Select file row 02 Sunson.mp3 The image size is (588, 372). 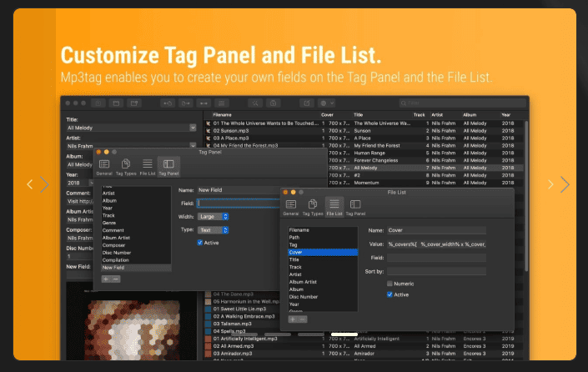pos(364,130)
